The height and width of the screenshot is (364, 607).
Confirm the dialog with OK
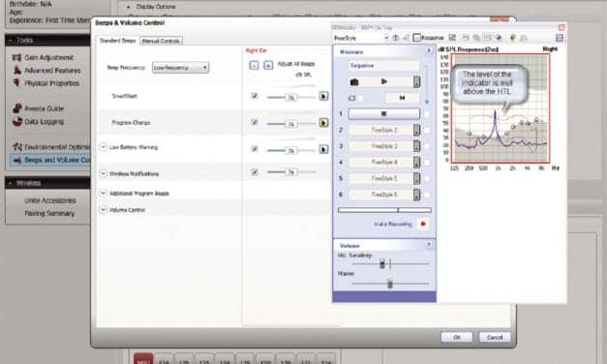457,337
